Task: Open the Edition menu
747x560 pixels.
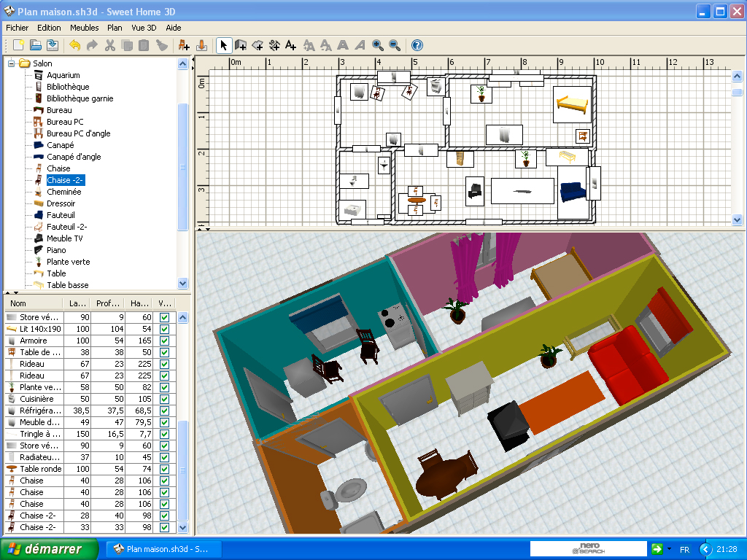Action: click(49, 28)
